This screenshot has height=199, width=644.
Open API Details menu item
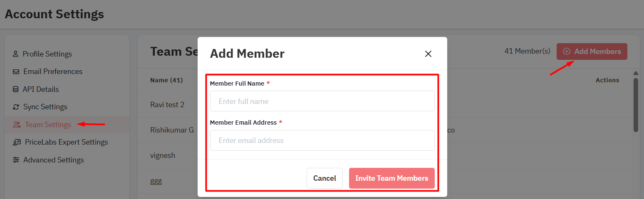click(x=41, y=89)
